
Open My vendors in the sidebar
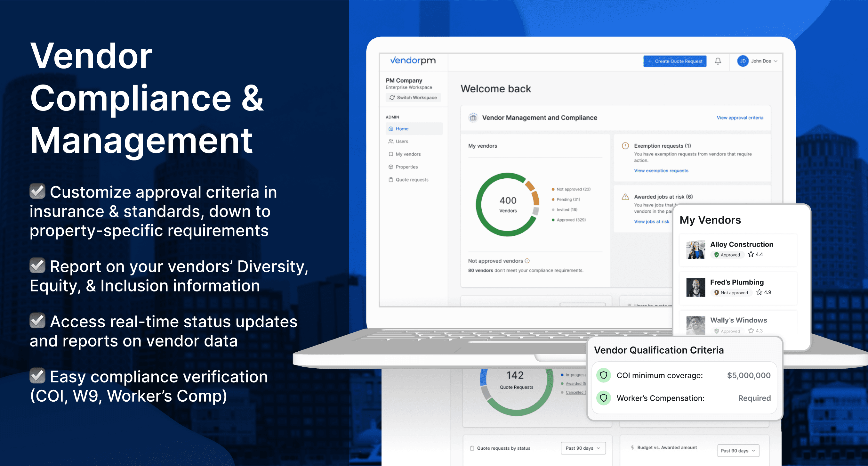[x=408, y=154]
